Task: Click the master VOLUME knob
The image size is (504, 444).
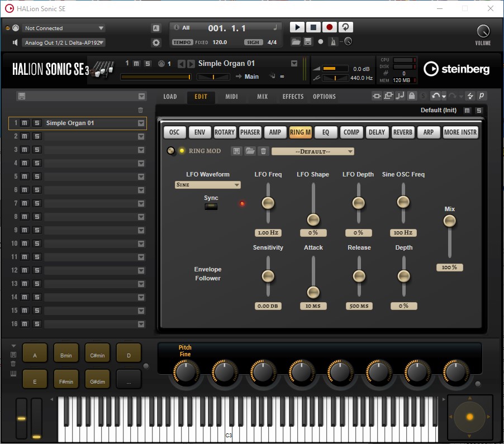Action: coord(483,31)
